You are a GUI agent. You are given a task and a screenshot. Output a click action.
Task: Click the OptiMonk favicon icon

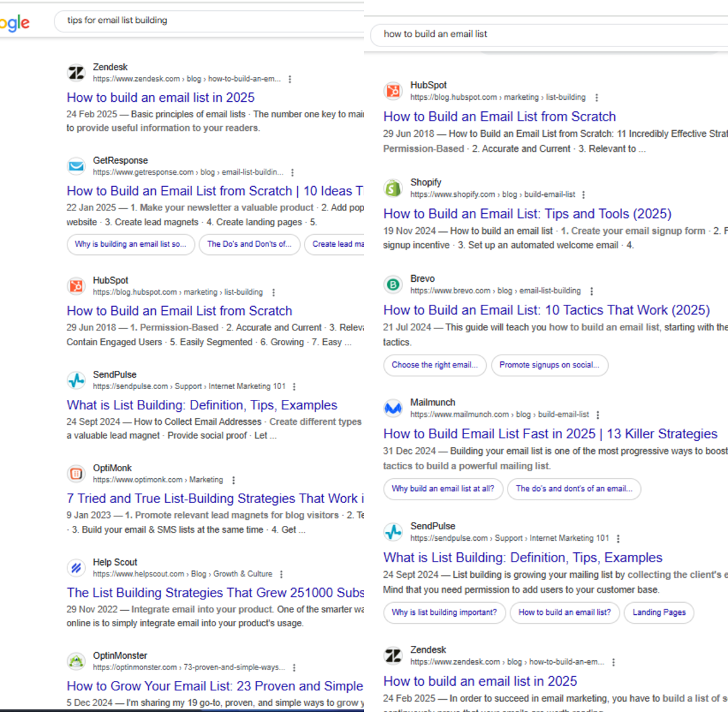click(x=76, y=473)
